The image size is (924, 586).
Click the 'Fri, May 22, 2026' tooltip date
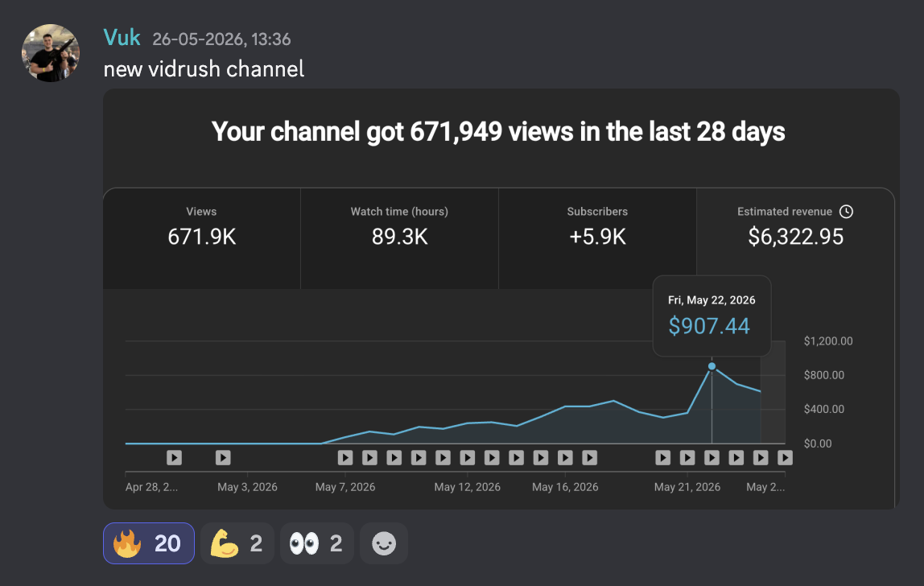pos(712,300)
